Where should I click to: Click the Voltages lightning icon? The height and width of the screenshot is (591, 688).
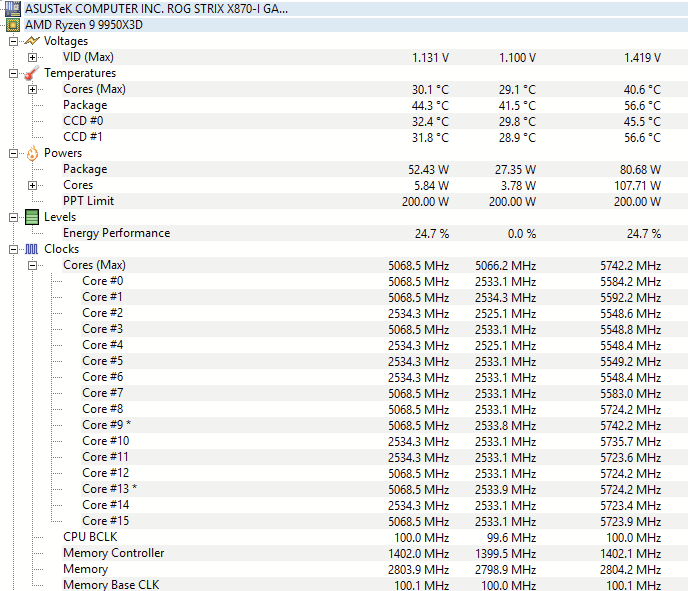coord(31,41)
